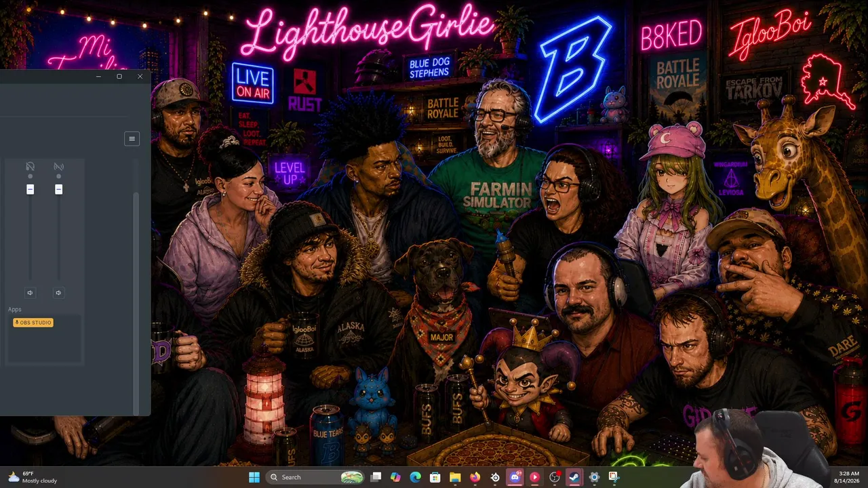Open Microsoft Edge from the taskbar
The width and height of the screenshot is (868, 488).
pos(416,477)
